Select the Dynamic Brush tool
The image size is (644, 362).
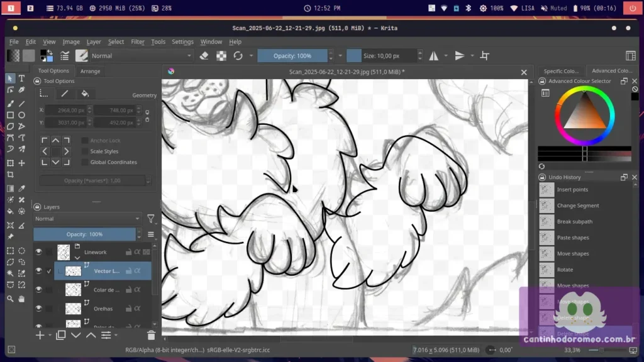pyautogui.click(x=10, y=149)
